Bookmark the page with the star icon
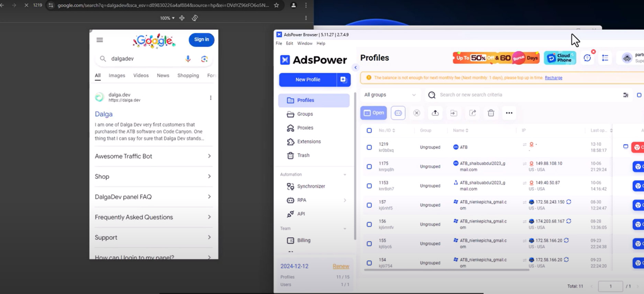The image size is (644, 294). pyautogui.click(x=277, y=5)
